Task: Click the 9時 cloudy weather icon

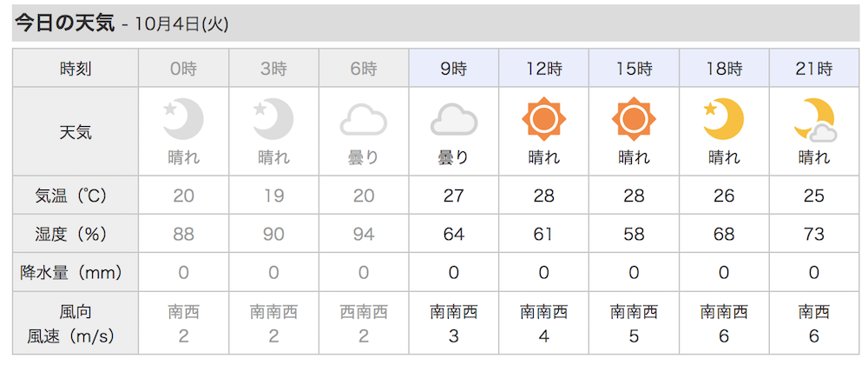Action: (x=454, y=120)
